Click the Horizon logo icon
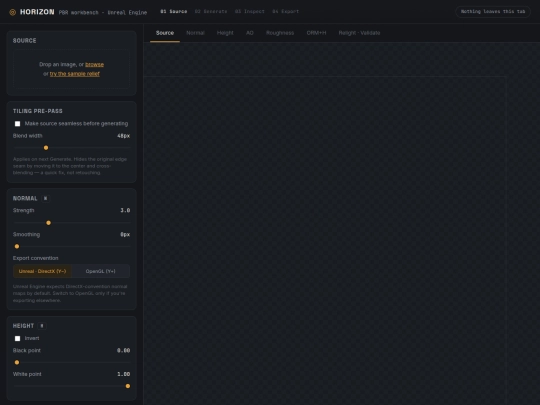Viewport: 540px width, 405px height. pos(13,12)
